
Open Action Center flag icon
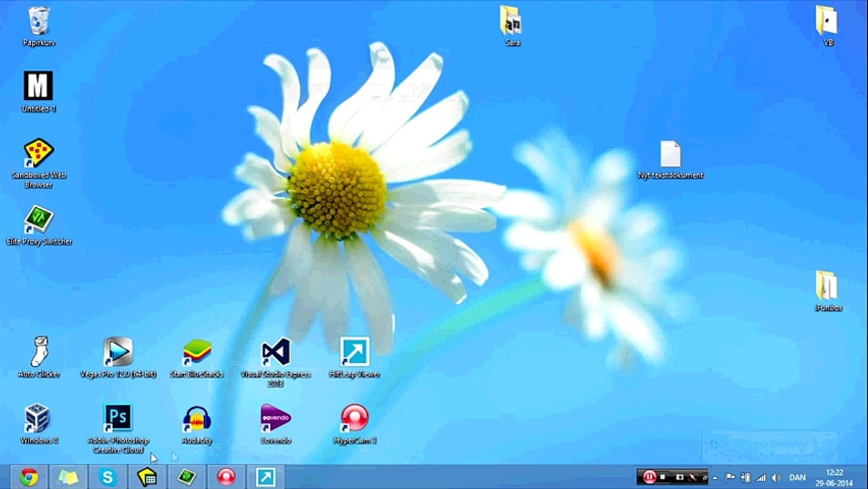(x=730, y=477)
